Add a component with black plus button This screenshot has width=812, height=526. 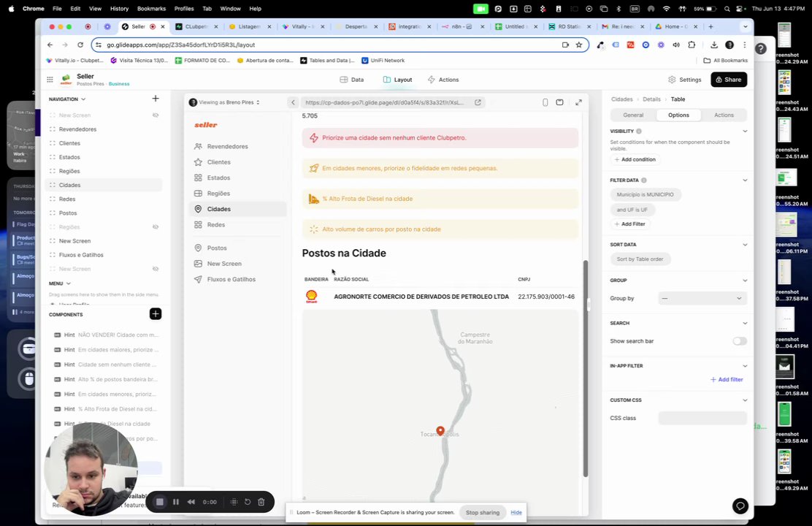[x=156, y=313]
